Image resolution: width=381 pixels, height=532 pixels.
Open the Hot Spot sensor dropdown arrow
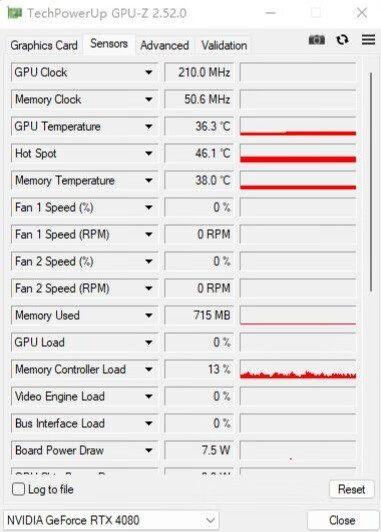tap(148, 153)
